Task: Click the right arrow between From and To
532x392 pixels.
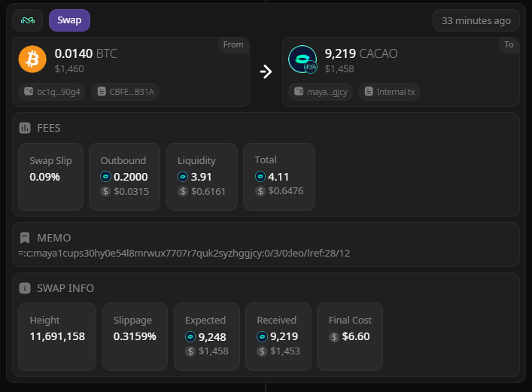Action: click(x=266, y=71)
